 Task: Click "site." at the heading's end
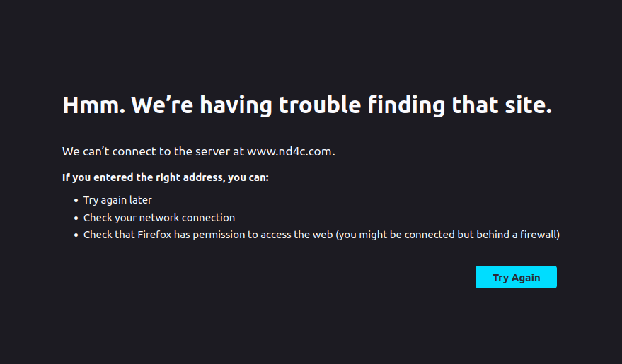[528, 105]
